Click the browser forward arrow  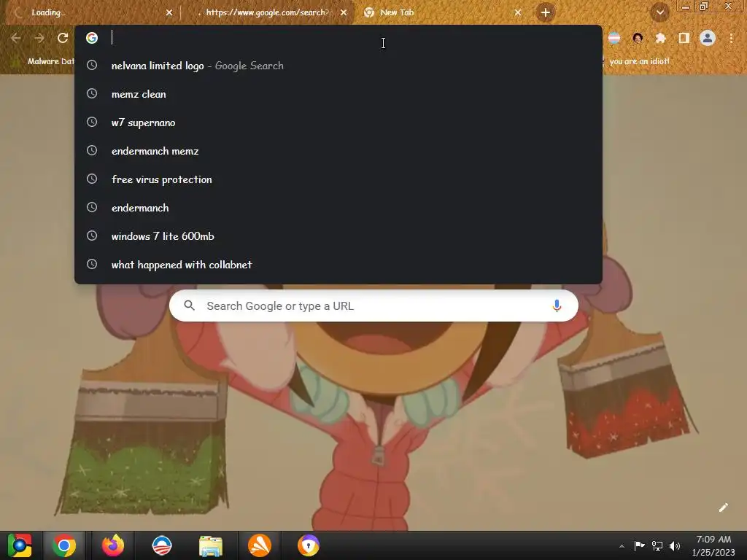[x=39, y=38]
